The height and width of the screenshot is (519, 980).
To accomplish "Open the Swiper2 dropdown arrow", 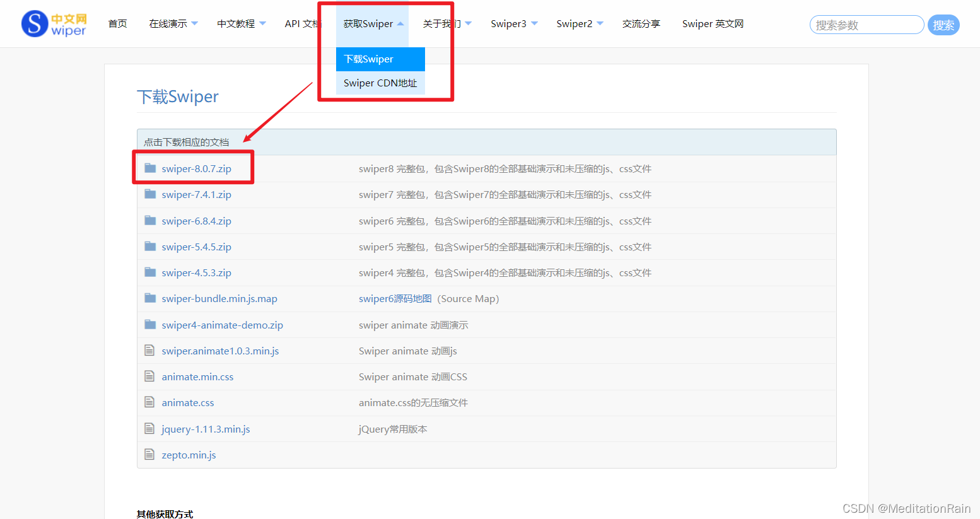I will coord(600,24).
